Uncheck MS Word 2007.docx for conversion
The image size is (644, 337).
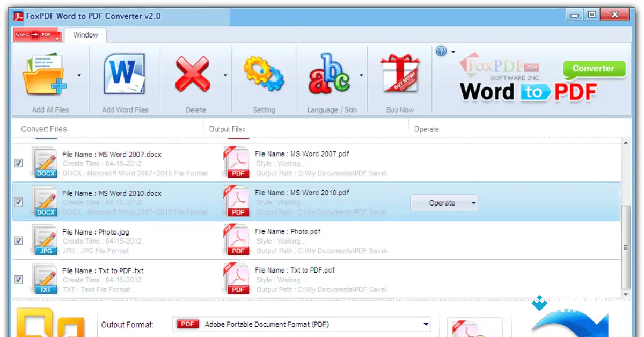pyautogui.click(x=18, y=162)
